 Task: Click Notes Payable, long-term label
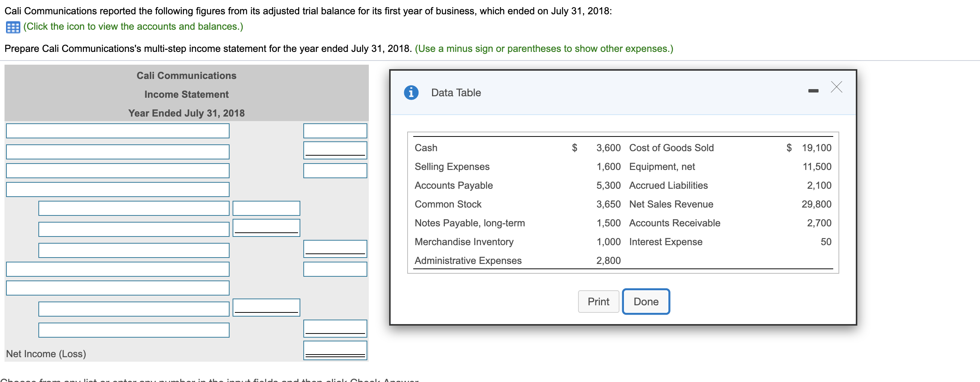pyautogui.click(x=469, y=223)
